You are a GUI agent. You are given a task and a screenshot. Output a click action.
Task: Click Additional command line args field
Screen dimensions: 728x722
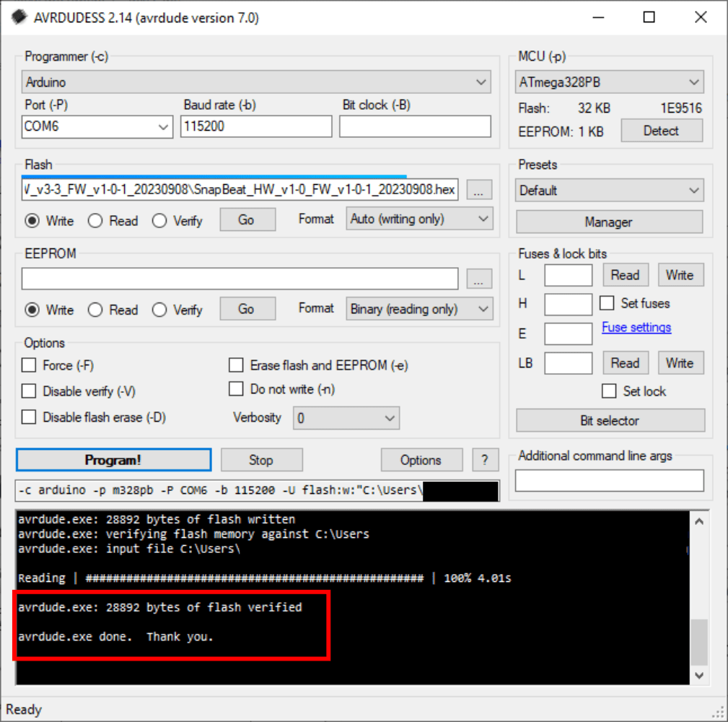point(609,480)
